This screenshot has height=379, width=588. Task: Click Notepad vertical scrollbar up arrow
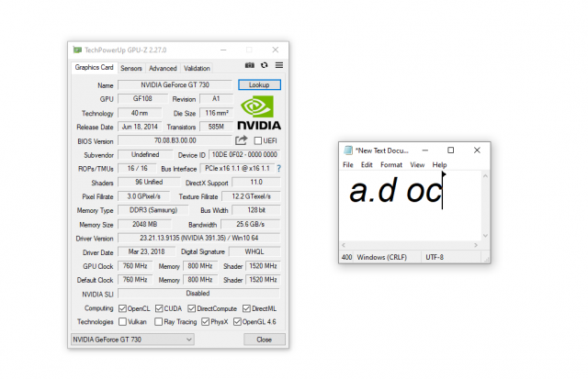(485, 176)
